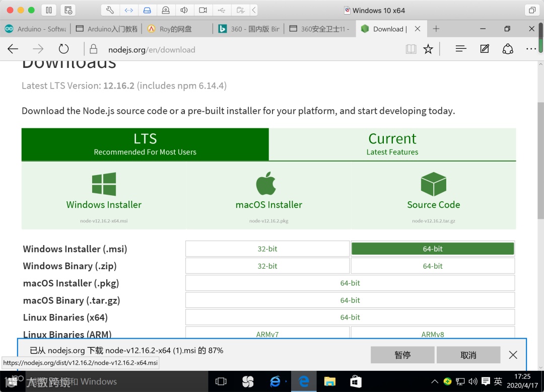Cancel the download with 取消 button
The height and width of the screenshot is (392, 544).
click(x=468, y=355)
